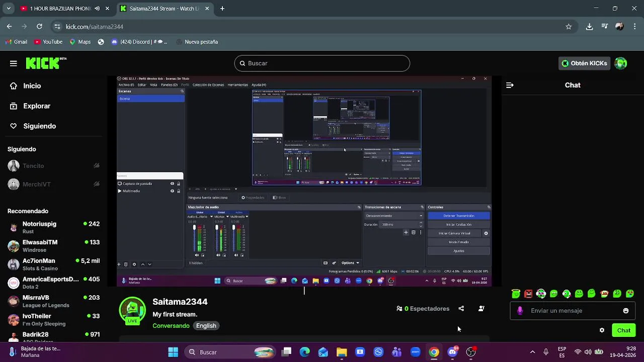Image resolution: width=644 pixels, height=362 pixels.
Task: Focus the Enviar un mensaje chat box
Action: click(x=573, y=311)
